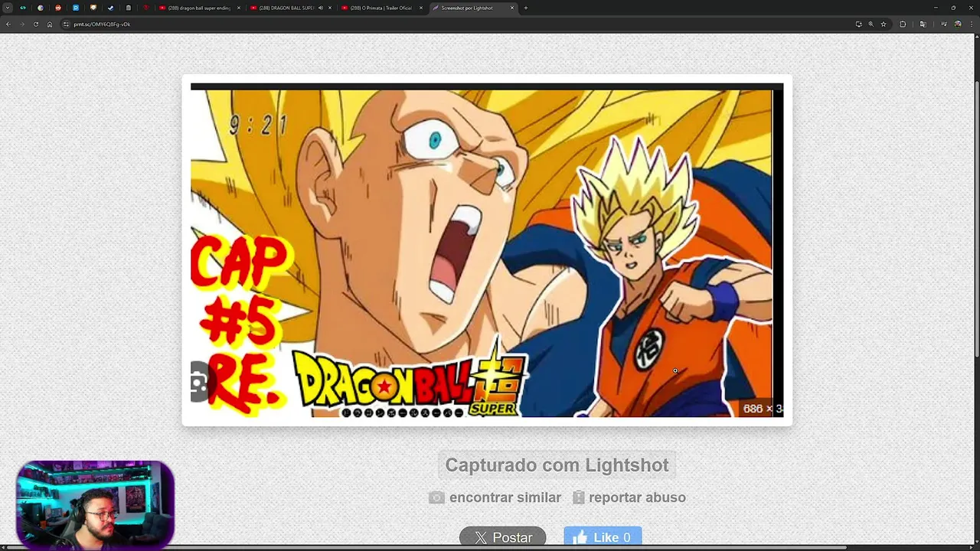Open the pinned red Brave-like tab
This screenshot has width=980, height=551.
point(145,8)
